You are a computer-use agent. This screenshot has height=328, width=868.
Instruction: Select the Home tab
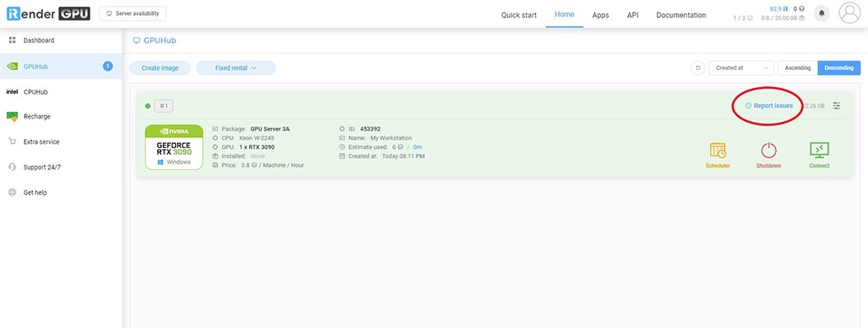[564, 15]
